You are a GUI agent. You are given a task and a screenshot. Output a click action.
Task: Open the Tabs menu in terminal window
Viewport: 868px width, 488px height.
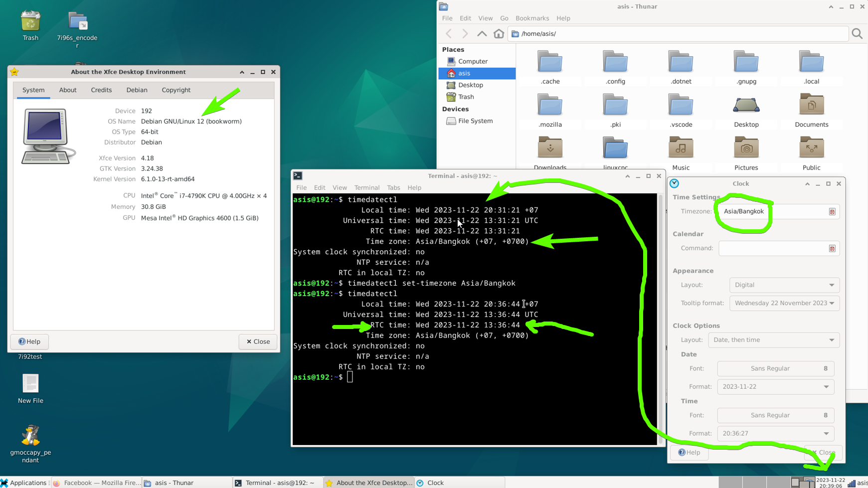click(x=393, y=188)
